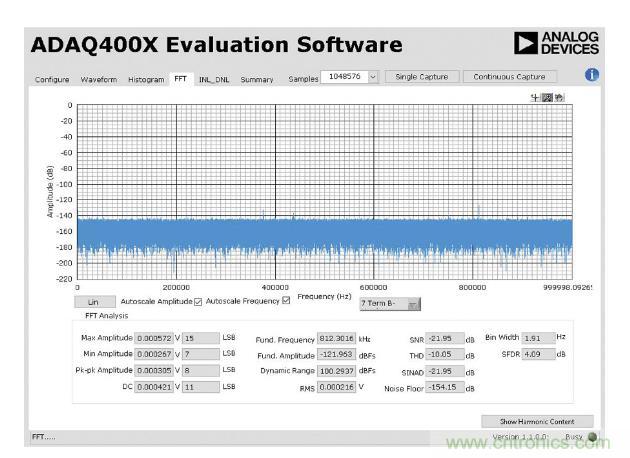This screenshot has width=630, height=458.
Task: Switch to the Configure tab
Action: pos(52,79)
